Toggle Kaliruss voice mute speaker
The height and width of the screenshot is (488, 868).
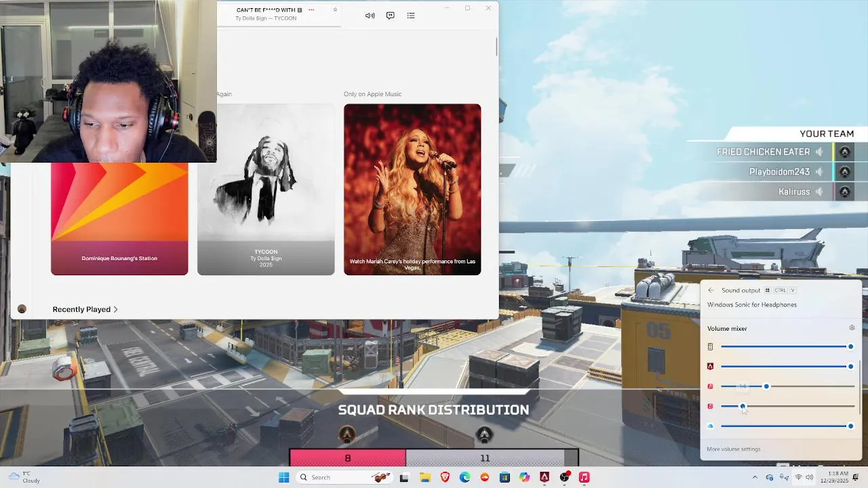819,192
